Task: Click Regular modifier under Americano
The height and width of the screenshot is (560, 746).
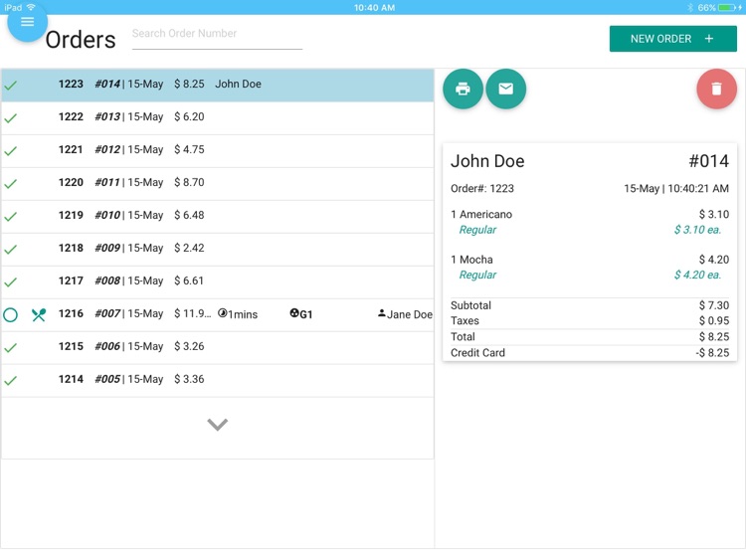Action: [477, 230]
